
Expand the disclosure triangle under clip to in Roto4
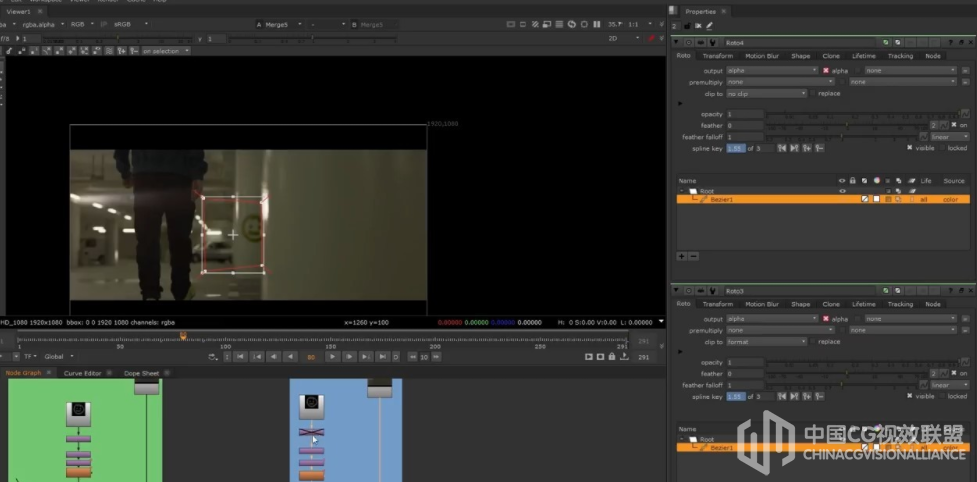click(680, 103)
